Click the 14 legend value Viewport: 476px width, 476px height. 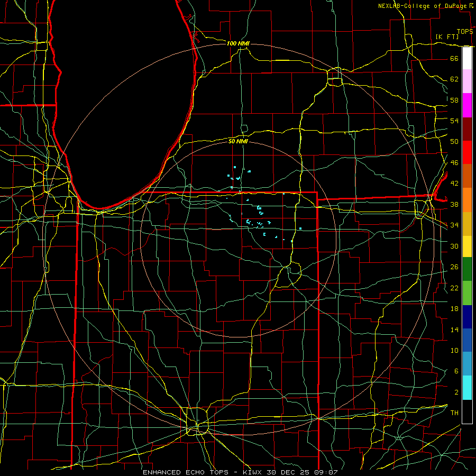tap(454, 329)
